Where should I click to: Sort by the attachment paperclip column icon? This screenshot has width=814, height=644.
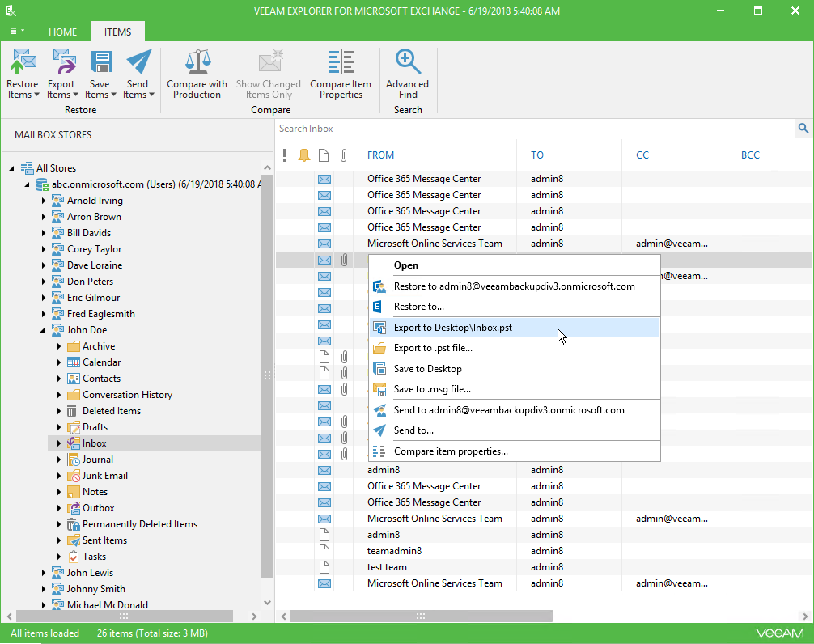343,155
